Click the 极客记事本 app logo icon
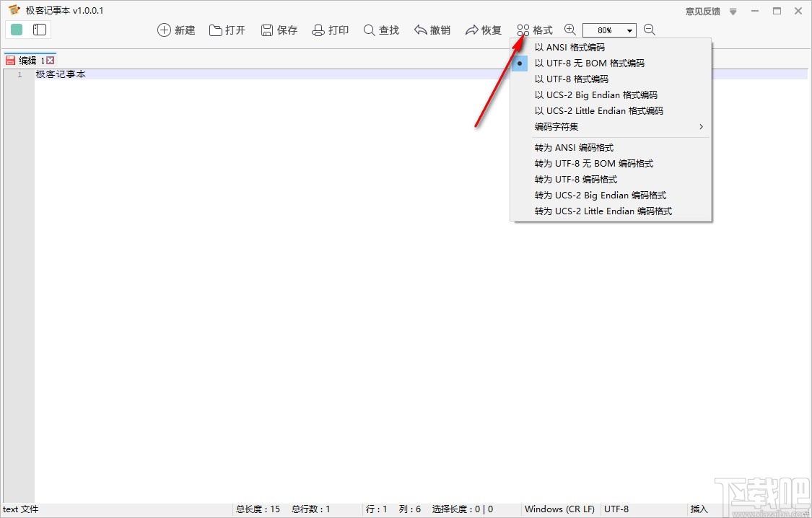The width and height of the screenshot is (812, 518). coord(14,10)
